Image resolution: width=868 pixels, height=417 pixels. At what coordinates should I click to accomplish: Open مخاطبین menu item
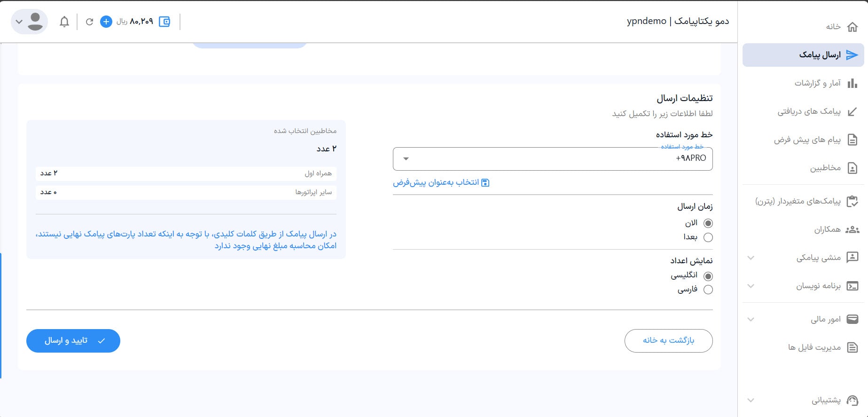pos(825,168)
